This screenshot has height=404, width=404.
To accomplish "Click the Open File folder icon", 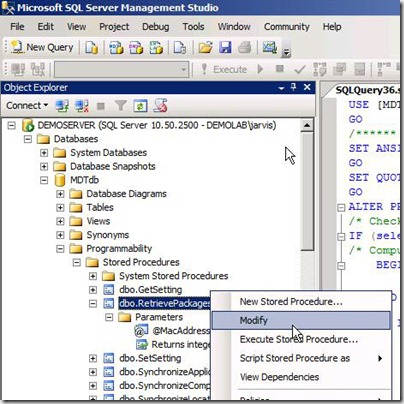I will click(x=205, y=47).
